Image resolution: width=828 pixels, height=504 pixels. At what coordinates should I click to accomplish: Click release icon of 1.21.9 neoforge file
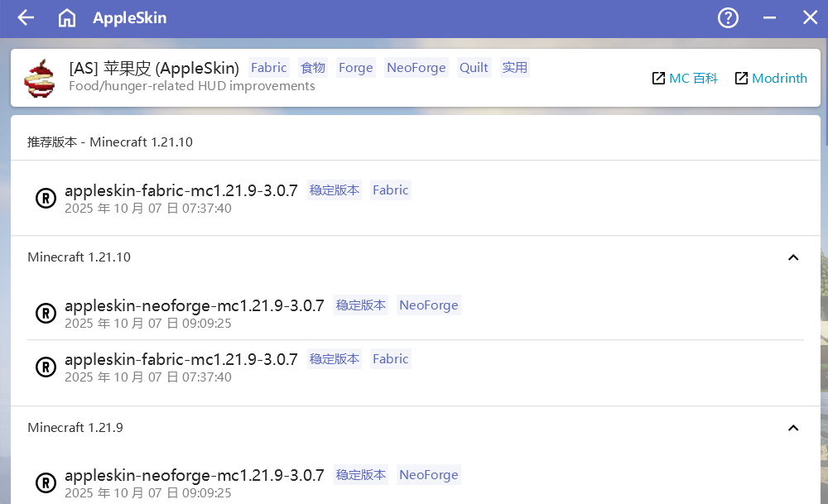pyautogui.click(x=46, y=482)
